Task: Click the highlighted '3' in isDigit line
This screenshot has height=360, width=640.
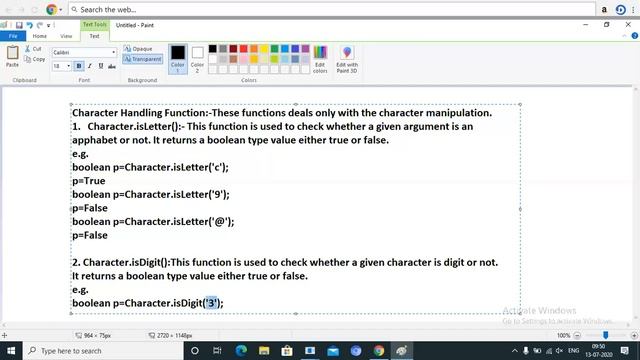Action: 211,303
